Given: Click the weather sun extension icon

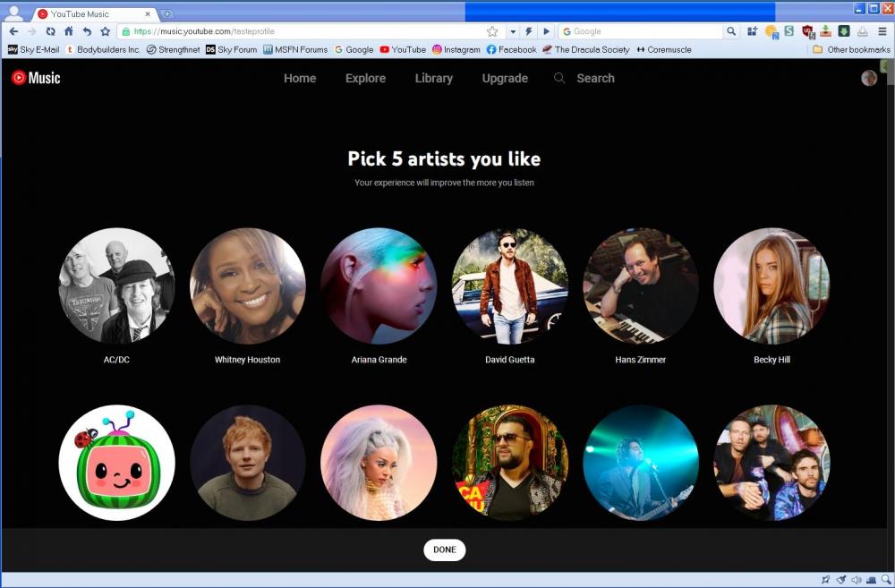Looking at the screenshot, I should [x=771, y=32].
